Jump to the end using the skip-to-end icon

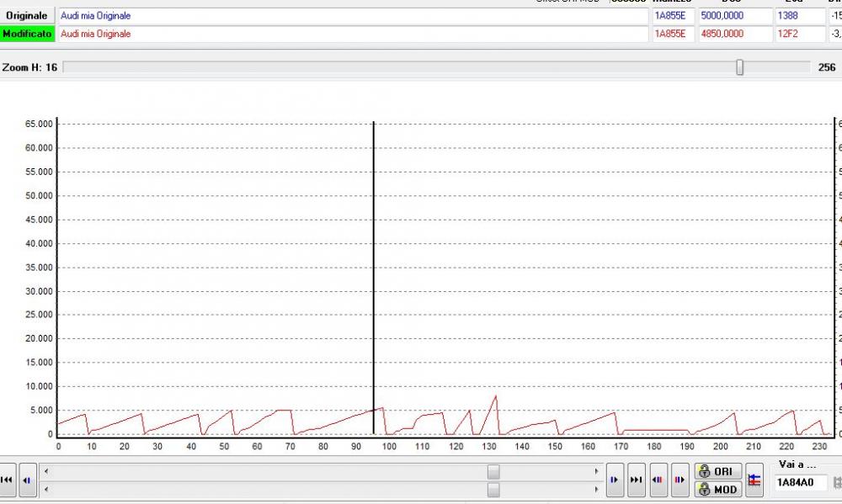coord(637,480)
